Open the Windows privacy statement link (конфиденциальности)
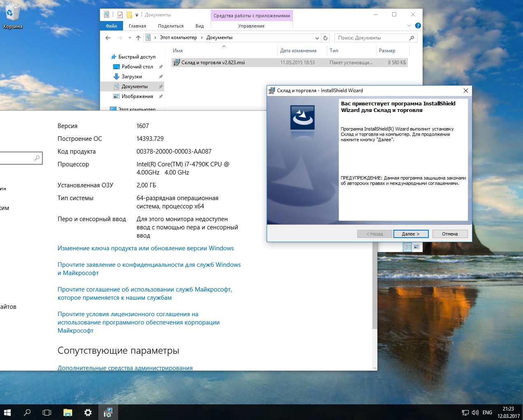The height and width of the screenshot is (420, 523). pyautogui.click(x=149, y=269)
